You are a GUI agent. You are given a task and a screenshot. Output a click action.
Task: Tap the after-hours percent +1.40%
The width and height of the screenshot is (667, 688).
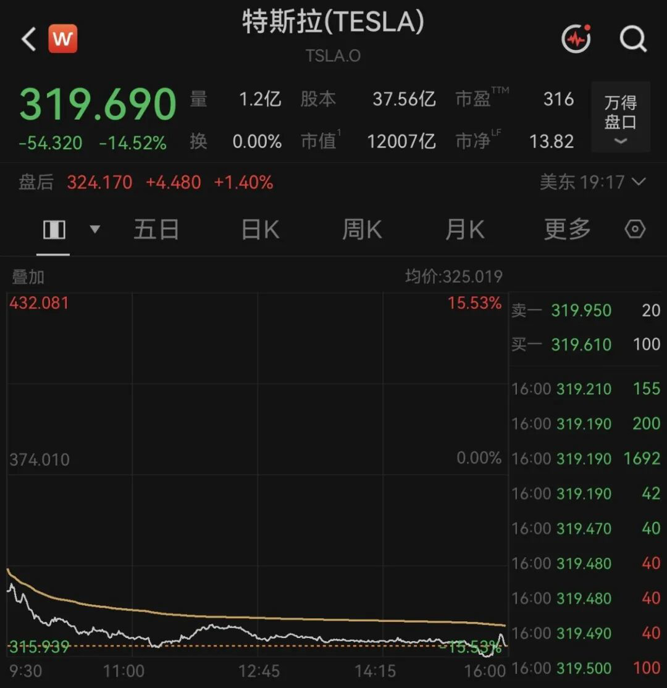[x=244, y=182]
